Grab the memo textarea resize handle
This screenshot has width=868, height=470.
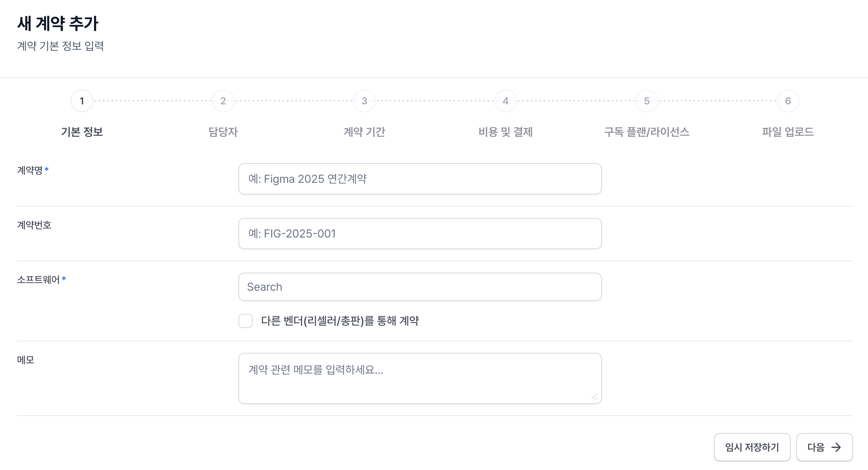(x=594, y=397)
